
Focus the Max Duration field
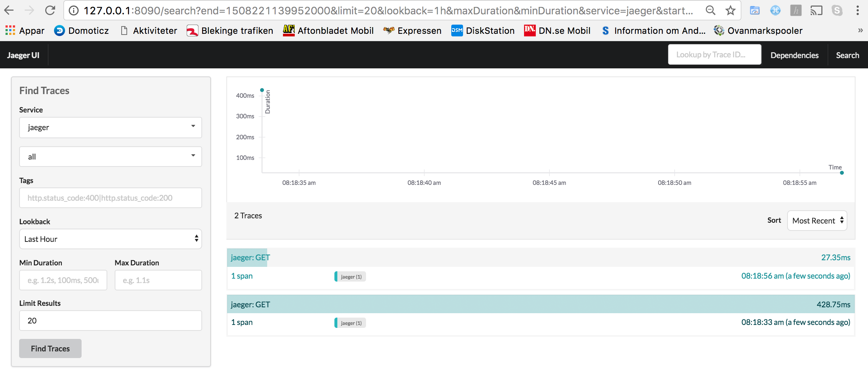[158, 280]
